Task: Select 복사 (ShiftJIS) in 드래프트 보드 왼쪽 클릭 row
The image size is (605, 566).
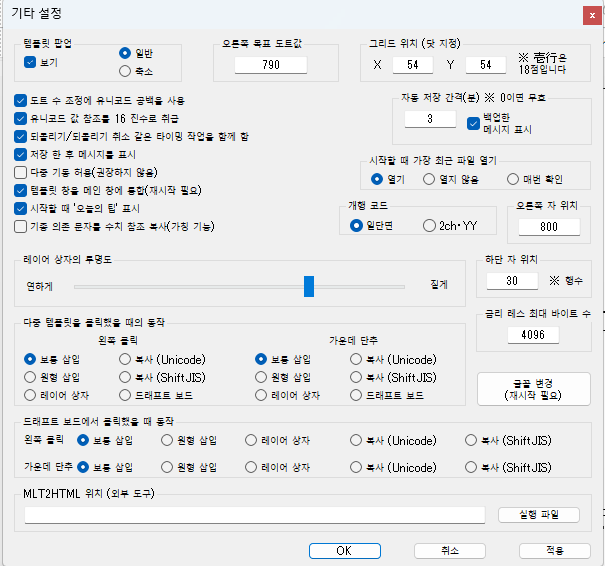Action: pyautogui.click(x=471, y=440)
